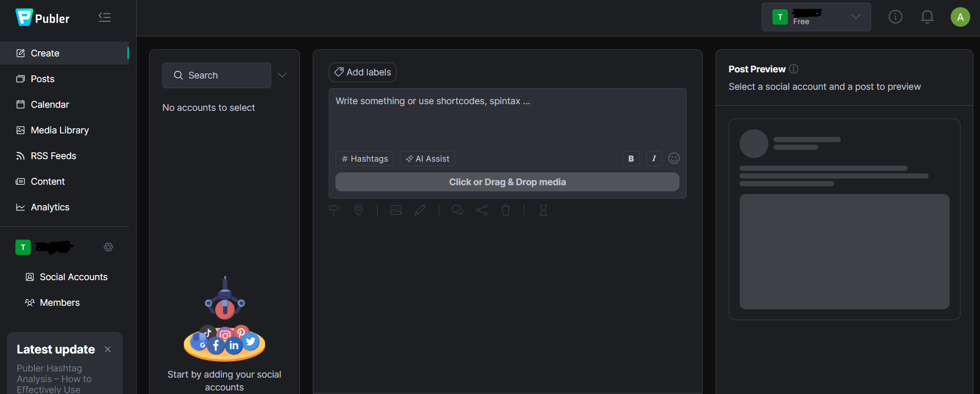Collapse the sidebar with the menu icon

[105, 17]
